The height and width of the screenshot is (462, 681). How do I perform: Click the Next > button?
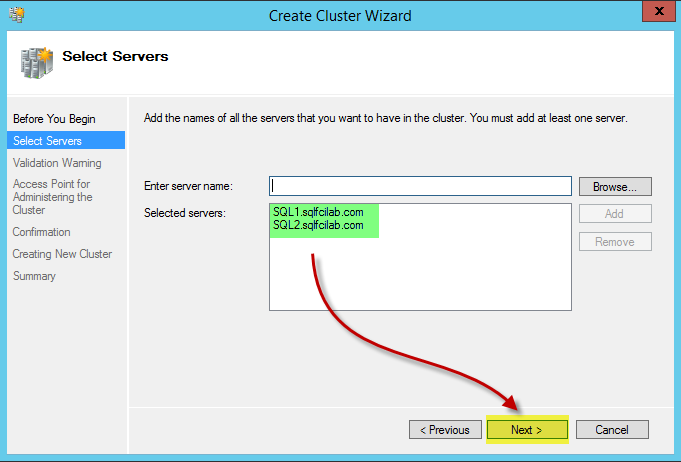tap(527, 430)
